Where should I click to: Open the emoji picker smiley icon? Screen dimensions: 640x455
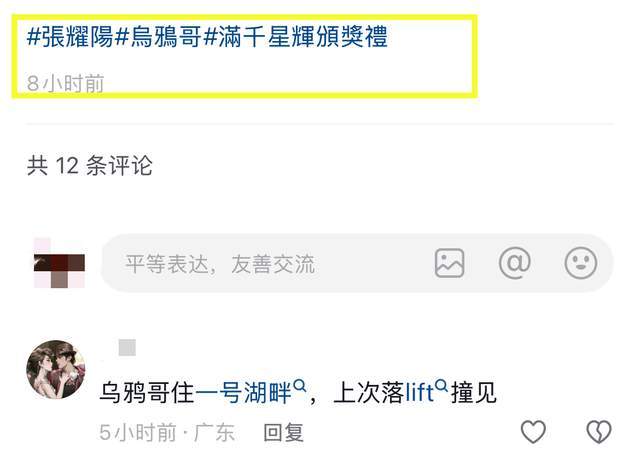(x=581, y=263)
